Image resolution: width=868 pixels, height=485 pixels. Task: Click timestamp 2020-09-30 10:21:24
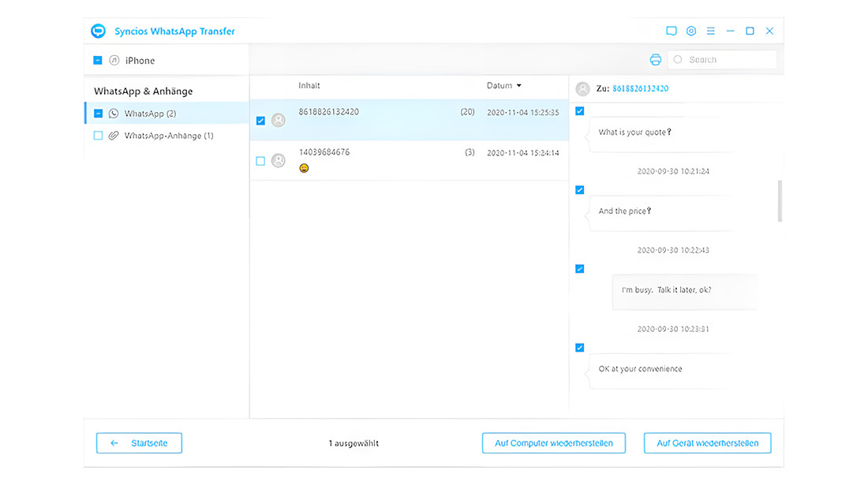point(672,171)
